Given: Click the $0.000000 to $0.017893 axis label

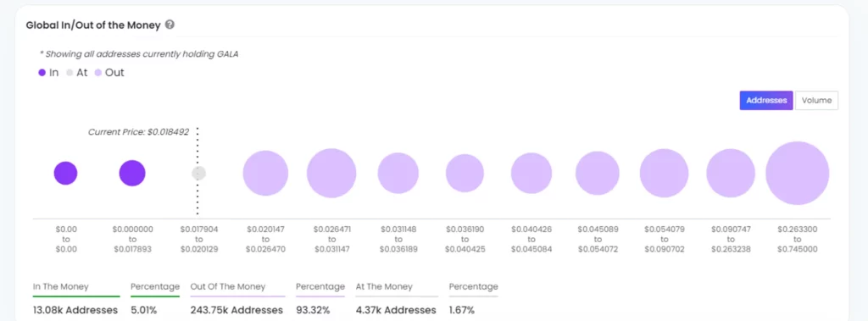Looking at the screenshot, I should click(x=133, y=239).
